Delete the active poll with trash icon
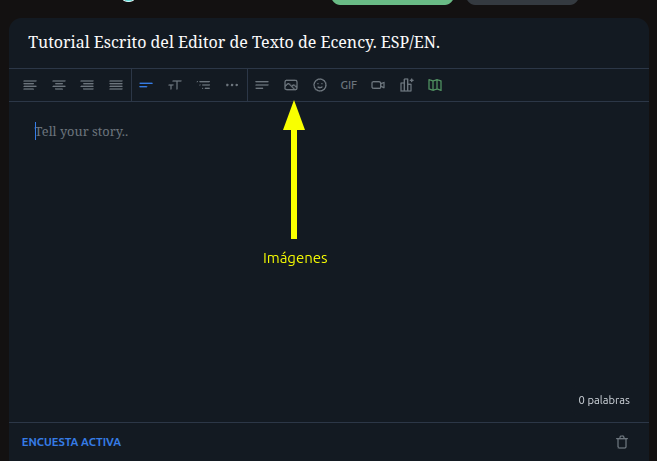 tap(622, 442)
